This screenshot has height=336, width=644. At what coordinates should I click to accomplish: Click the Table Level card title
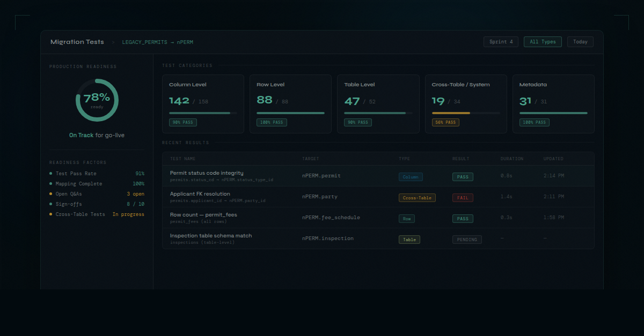point(360,85)
